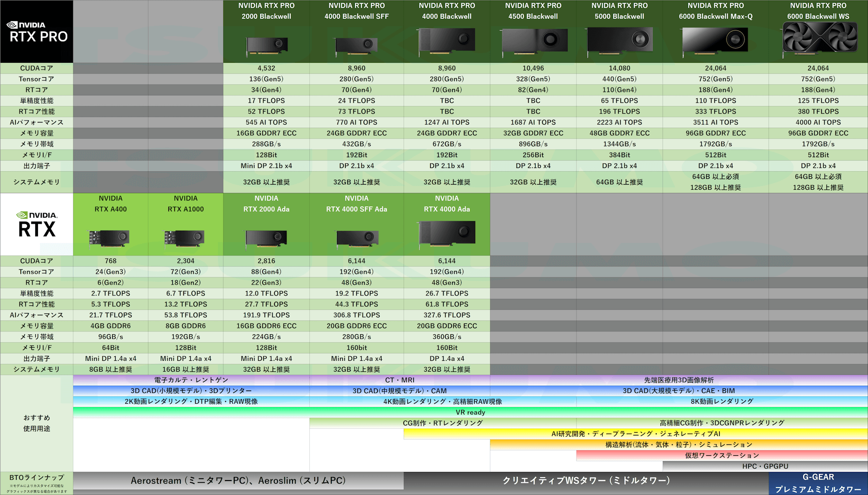The height and width of the screenshot is (495, 868).
Task: Click the RTX 4000 Ada card image
Action: [447, 233]
